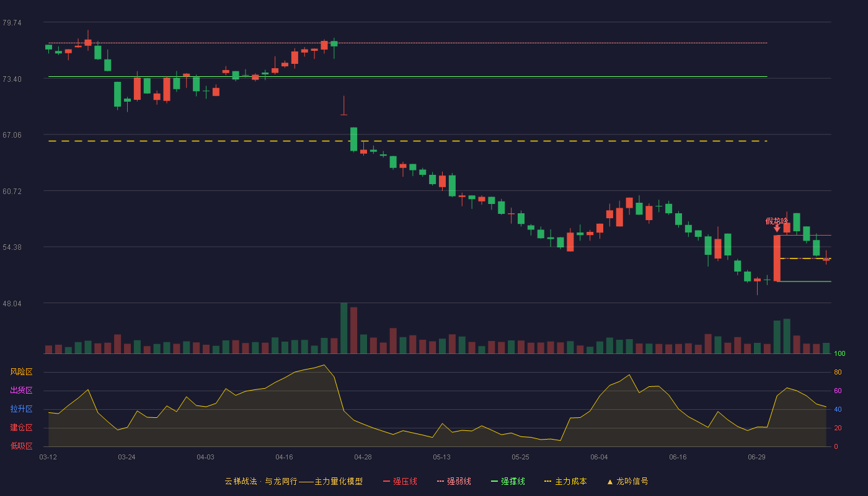Image resolution: width=868 pixels, height=496 pixels.
Task: Click the 73.40 price axis label
Action: click(12, 79)
